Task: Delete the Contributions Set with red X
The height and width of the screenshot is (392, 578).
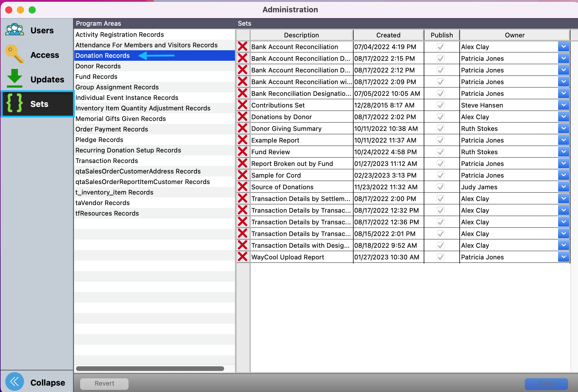Action: 243,105
